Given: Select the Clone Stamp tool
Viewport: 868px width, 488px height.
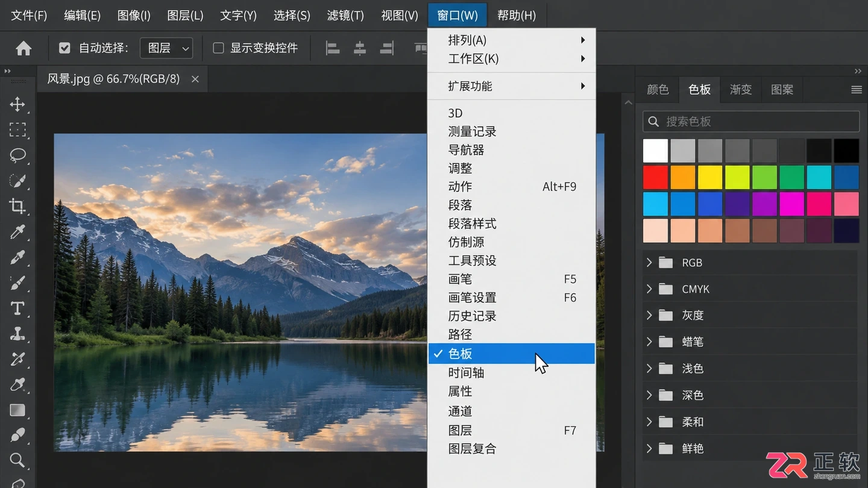Looking at the screenshot, I should click(x=17, y=333).
